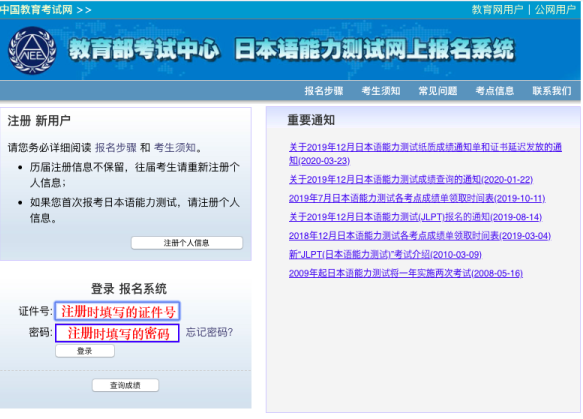583x419 pixels.
Task: Open 联系我们 in navigation bar
Action: click(x=552, y=91)
